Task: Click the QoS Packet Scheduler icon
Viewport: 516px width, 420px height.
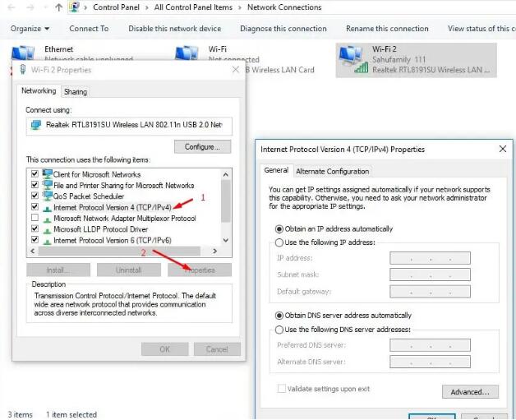Action: point(48,196)
